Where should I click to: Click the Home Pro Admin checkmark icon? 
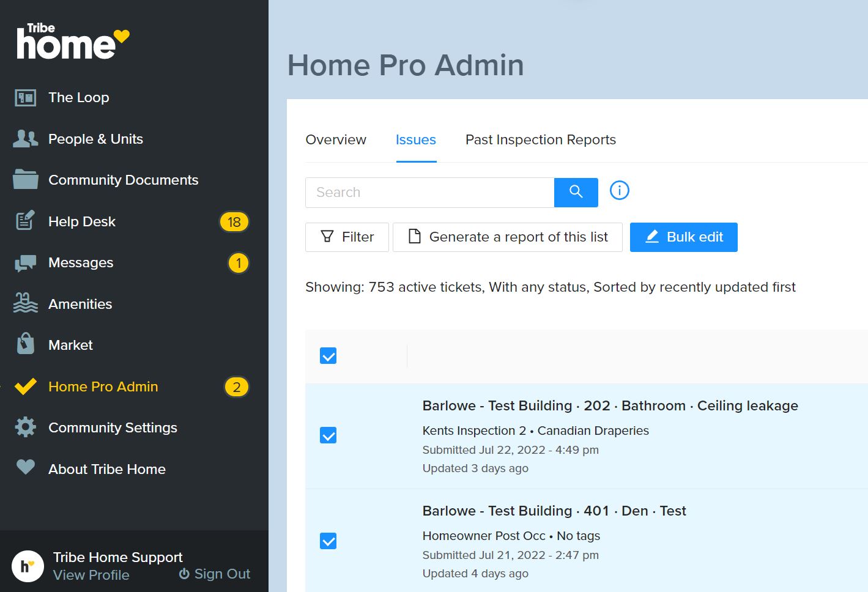click(x=25, y=387)
